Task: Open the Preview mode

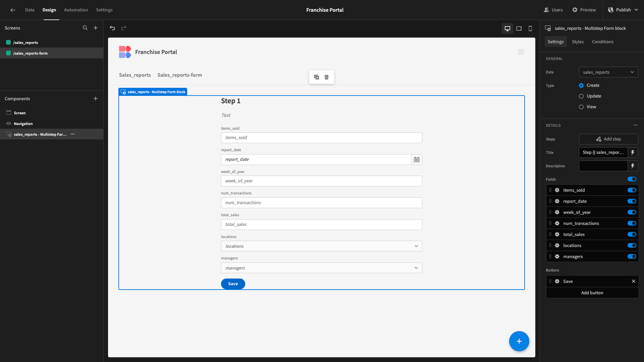Action: pos(584,10)
